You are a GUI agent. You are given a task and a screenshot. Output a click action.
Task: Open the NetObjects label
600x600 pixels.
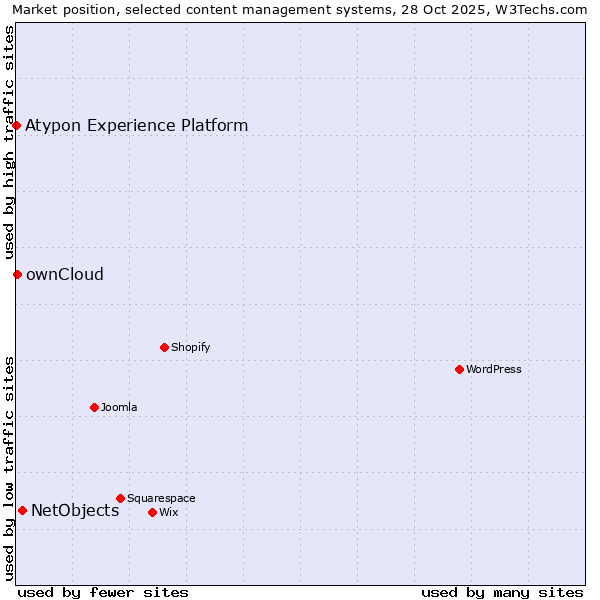click(75, 510)
